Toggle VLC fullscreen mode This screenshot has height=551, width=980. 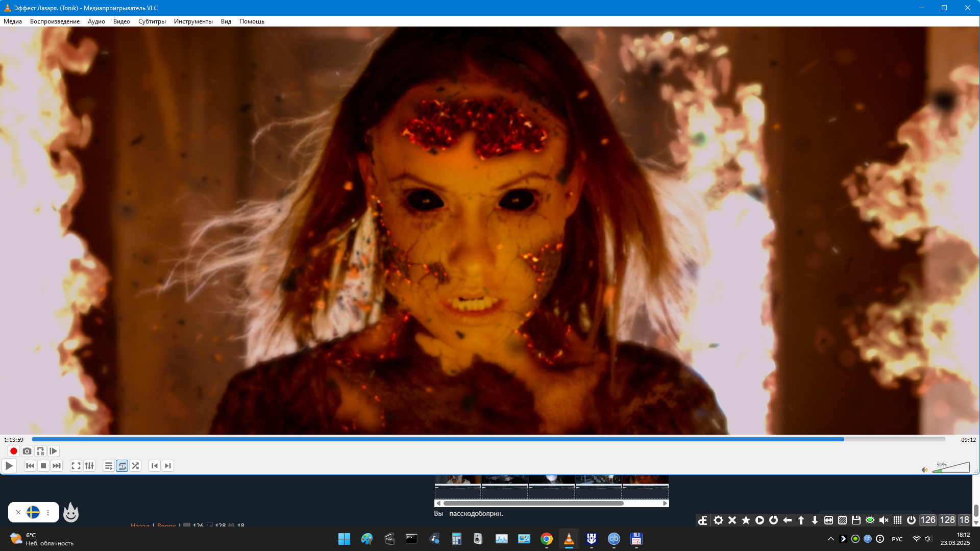coord(76,466)
